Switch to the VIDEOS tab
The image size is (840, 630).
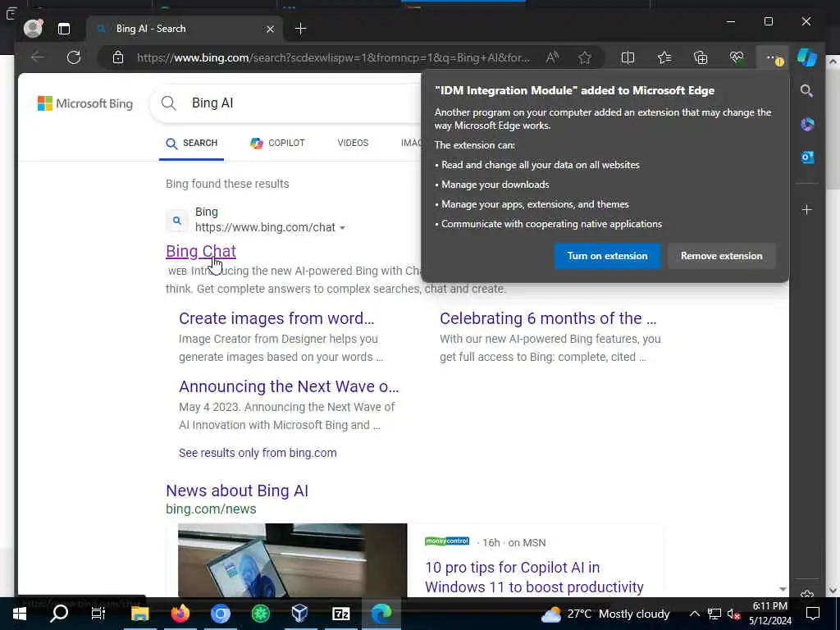pos(353,143)
